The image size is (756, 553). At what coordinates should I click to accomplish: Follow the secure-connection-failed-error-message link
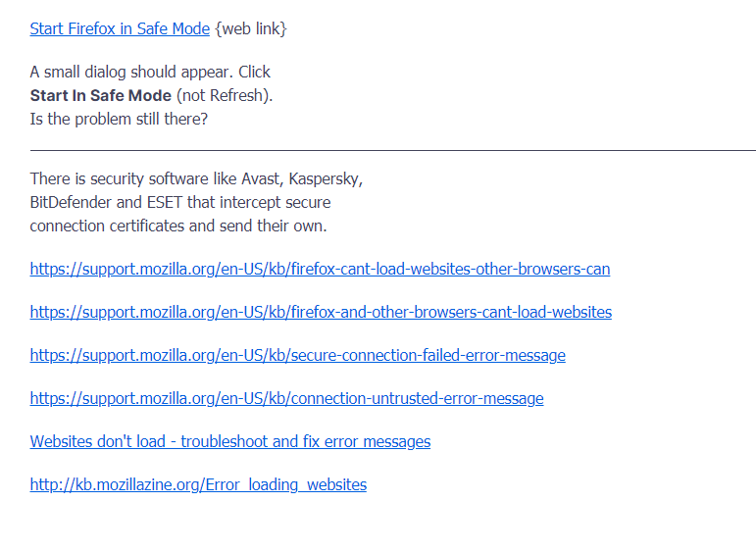[297, 355]
